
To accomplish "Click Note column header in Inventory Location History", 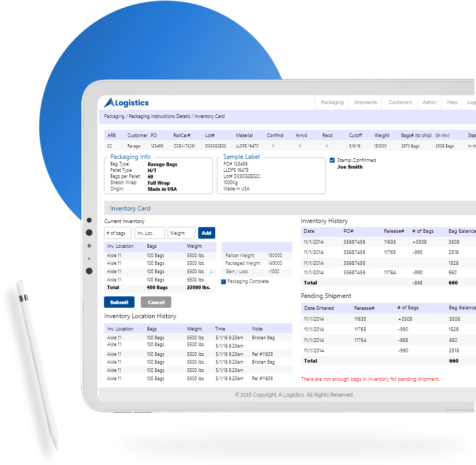I will pyautogui.click(x=257, y=329).
